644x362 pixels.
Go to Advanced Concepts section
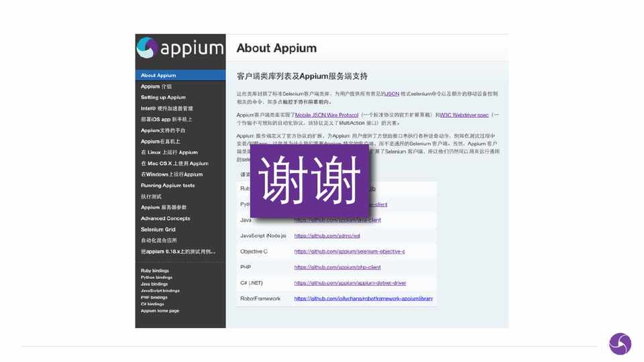pyautogui.click(x=165, y=219)
